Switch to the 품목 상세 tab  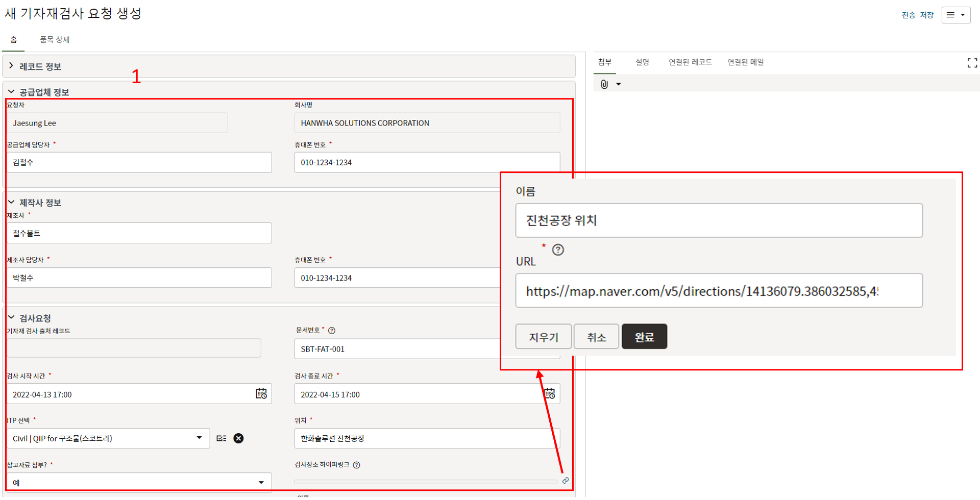[x=55, y=40]
